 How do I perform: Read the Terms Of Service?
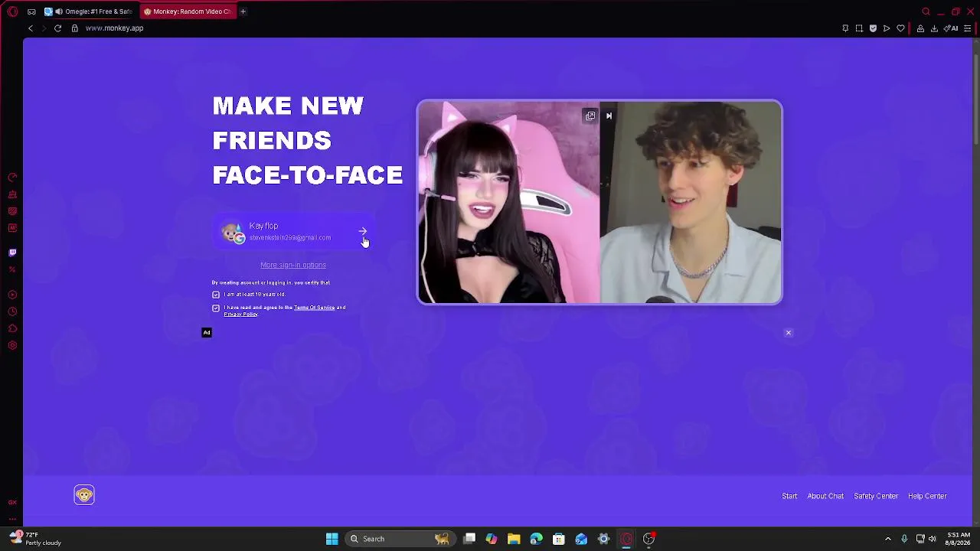tap(315, 308)
